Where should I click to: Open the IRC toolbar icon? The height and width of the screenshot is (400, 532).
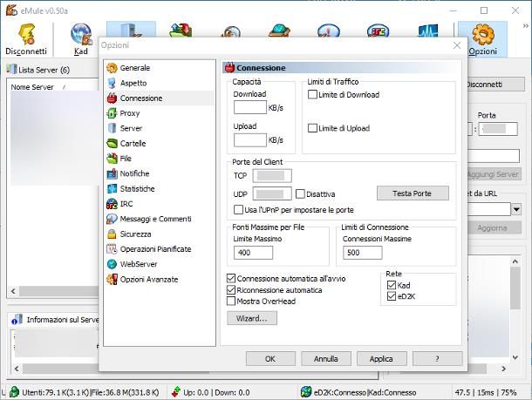coord(378,31)
